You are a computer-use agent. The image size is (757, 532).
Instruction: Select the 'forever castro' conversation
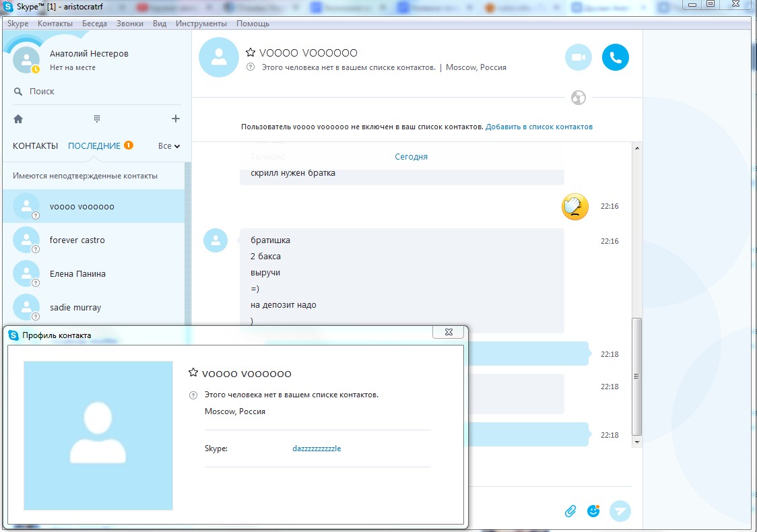94,240
